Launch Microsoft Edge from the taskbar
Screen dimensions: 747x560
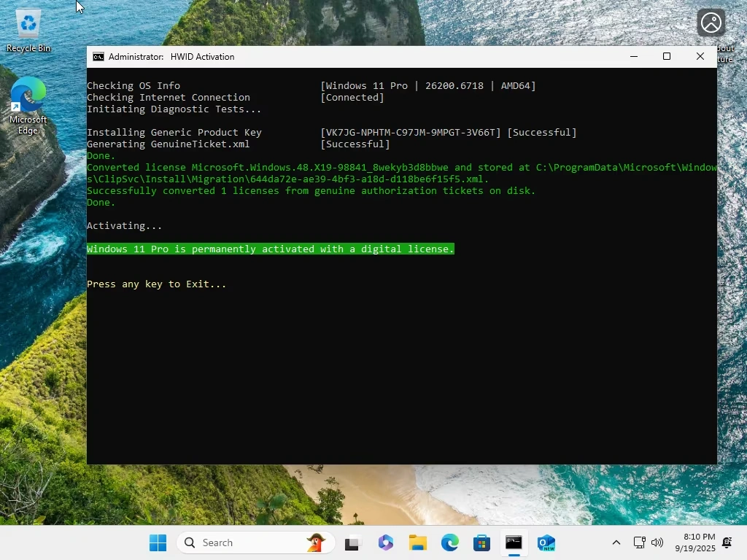click(450, 542)
